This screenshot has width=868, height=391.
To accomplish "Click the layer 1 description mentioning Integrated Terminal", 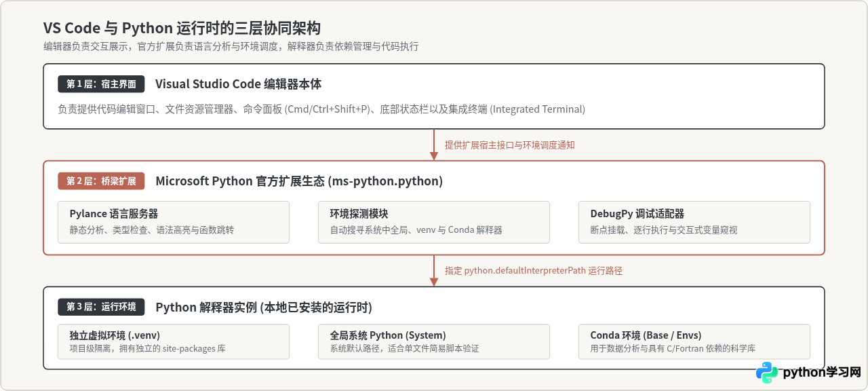I will (x=321, y=109).
